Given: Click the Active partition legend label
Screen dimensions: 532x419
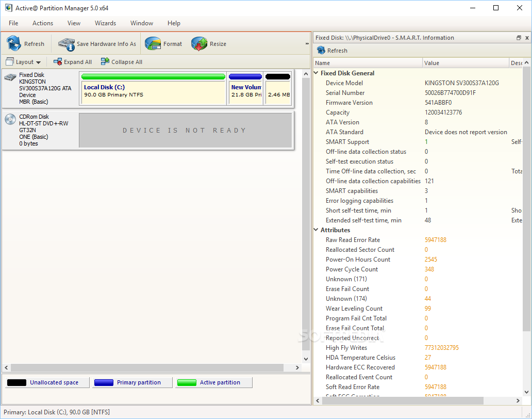Looking at the screenshot, I should [220, 382].
